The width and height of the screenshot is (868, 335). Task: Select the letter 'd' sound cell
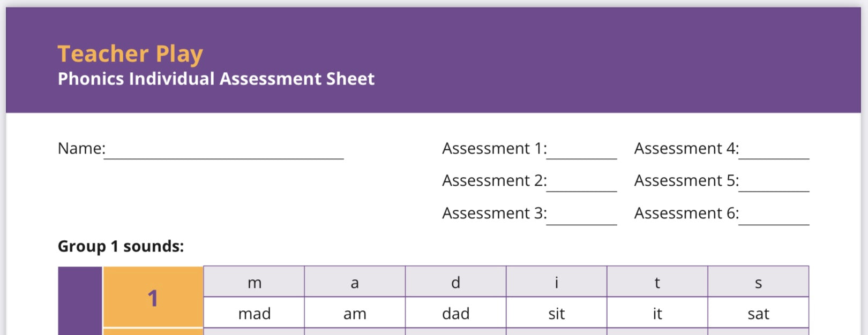455,282
